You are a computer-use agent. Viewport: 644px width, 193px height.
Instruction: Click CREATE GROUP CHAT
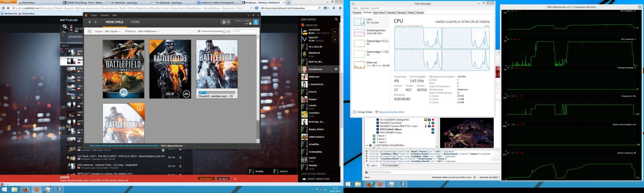pyautogui.click(x=316, y=179)
